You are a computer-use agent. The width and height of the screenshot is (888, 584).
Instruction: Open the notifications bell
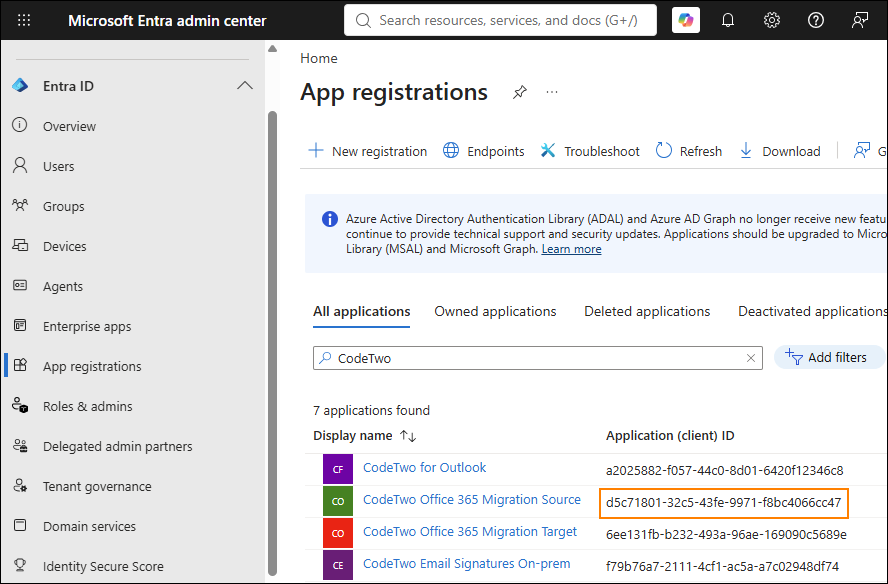click(x=728, y=20)
